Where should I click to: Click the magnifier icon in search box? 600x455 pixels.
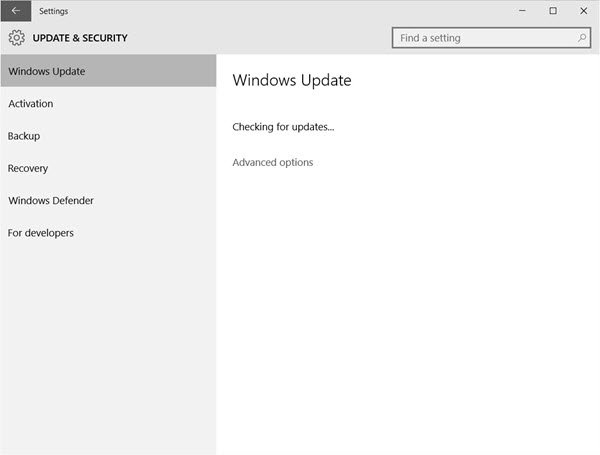582,38
